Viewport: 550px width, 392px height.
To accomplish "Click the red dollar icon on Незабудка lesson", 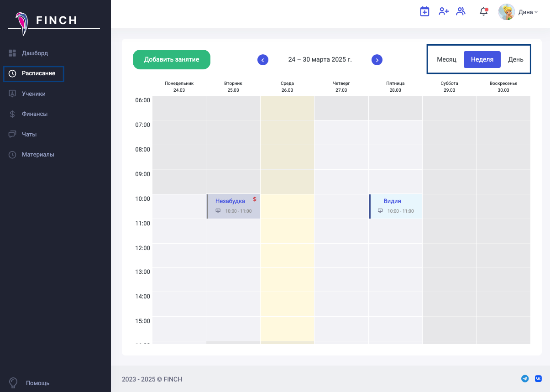I will point(255,199).
